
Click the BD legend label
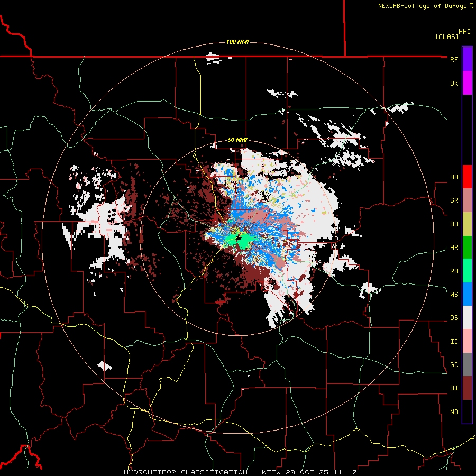pos(454,224)
